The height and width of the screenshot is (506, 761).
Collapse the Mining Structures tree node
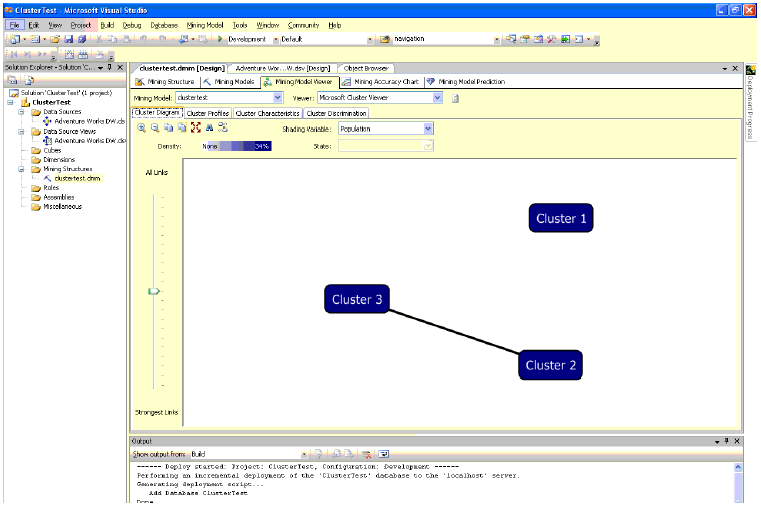point(23,169)
